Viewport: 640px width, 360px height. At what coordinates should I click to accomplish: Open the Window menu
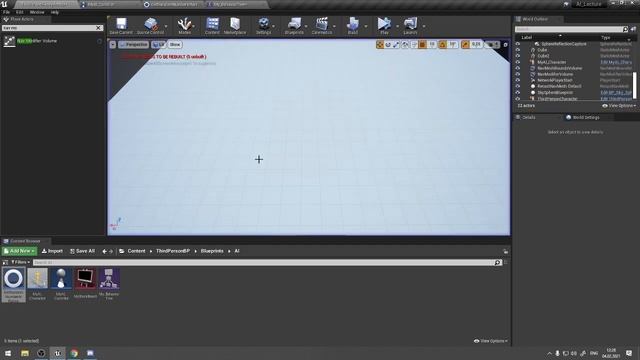pos(37,12)
